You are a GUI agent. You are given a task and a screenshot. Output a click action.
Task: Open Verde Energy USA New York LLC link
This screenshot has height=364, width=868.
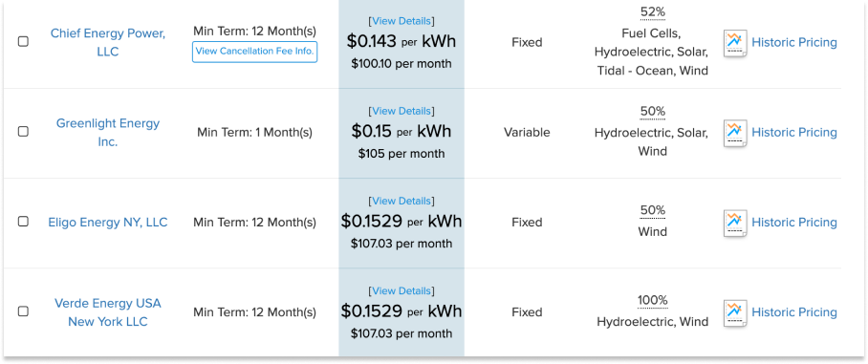pyautogui.click(x=108, y=312)
